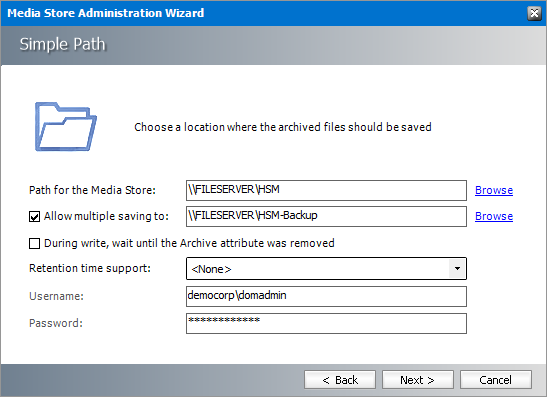Proceed with the Next button

pyautogui.click(x=418, y=380)
